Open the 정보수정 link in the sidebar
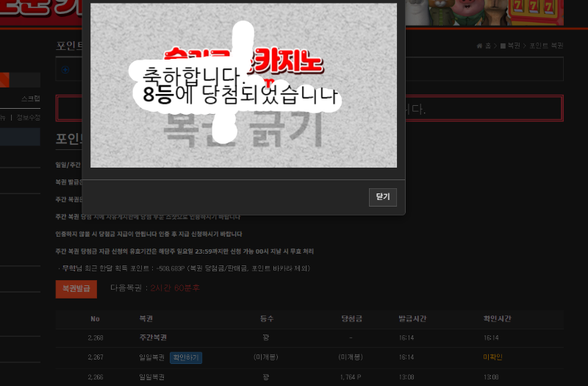This screenshot has width=588, height=386. pos(28,117)
